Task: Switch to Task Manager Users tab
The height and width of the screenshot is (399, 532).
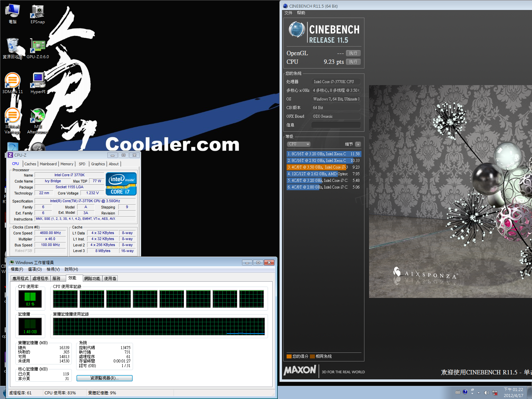Action: [110, 279]
